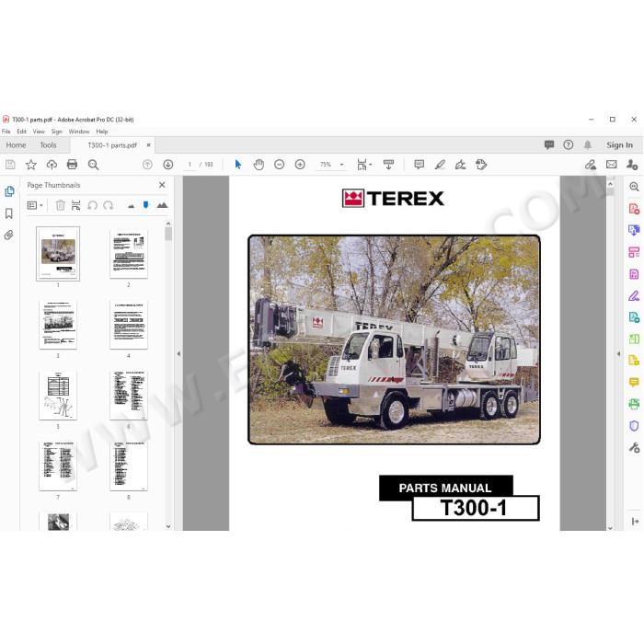Click the Sign In button
Image resolution: width=644 pixels, height=644 pixels.
[619, 145]
